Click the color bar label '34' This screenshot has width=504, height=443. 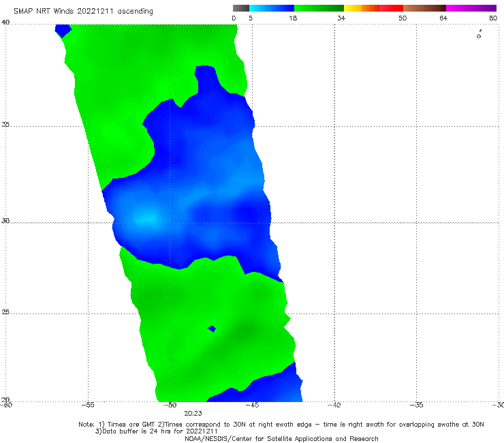[341, 18]
